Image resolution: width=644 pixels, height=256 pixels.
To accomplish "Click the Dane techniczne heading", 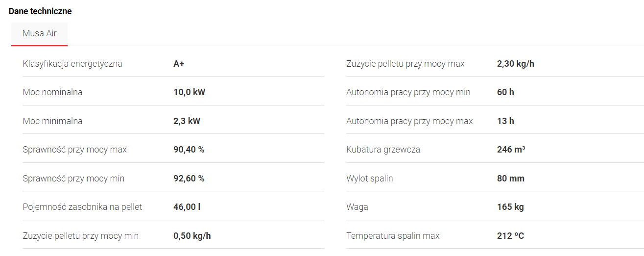I will [x=40, y=11].
